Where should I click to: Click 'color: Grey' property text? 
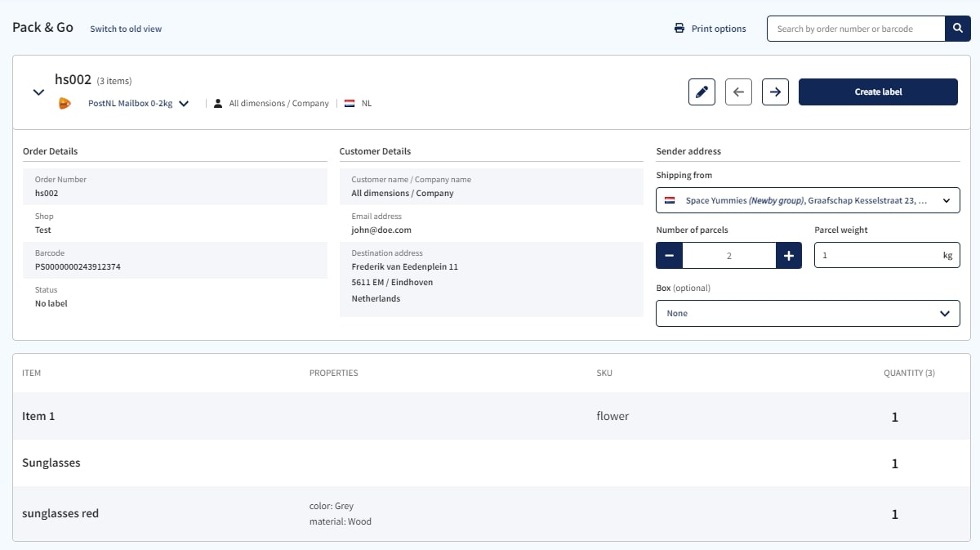332,506
